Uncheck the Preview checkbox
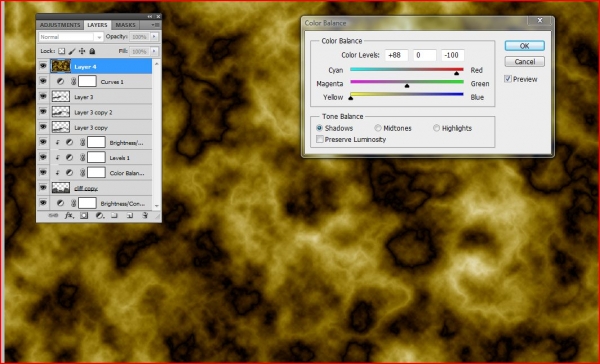The image size is (600, 364). tap(508, 79)
